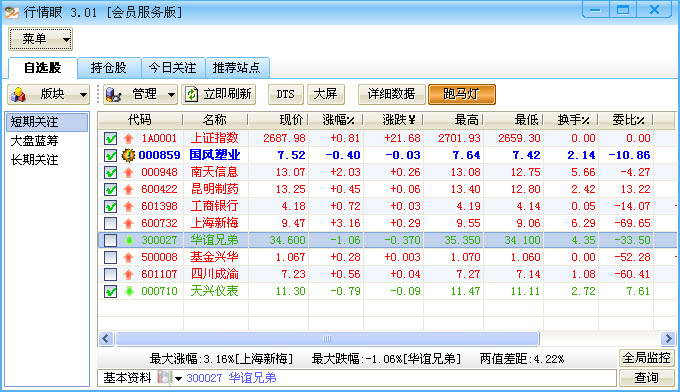
Task: Click the 版块 colored blocks icon
Action: pyautogui.click(x=18, y=94)
